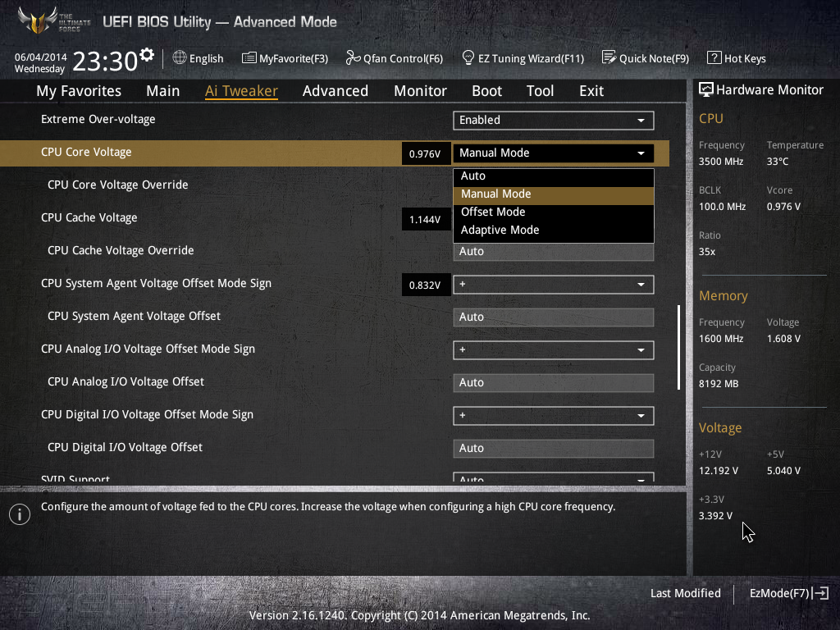Viewport: 840px width, 630px height.
Task: Click the 1.144V cache voltage readout
Action: tap(426, 220)
